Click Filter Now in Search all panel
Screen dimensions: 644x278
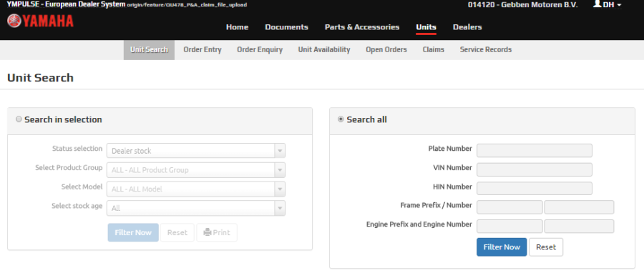502,247
